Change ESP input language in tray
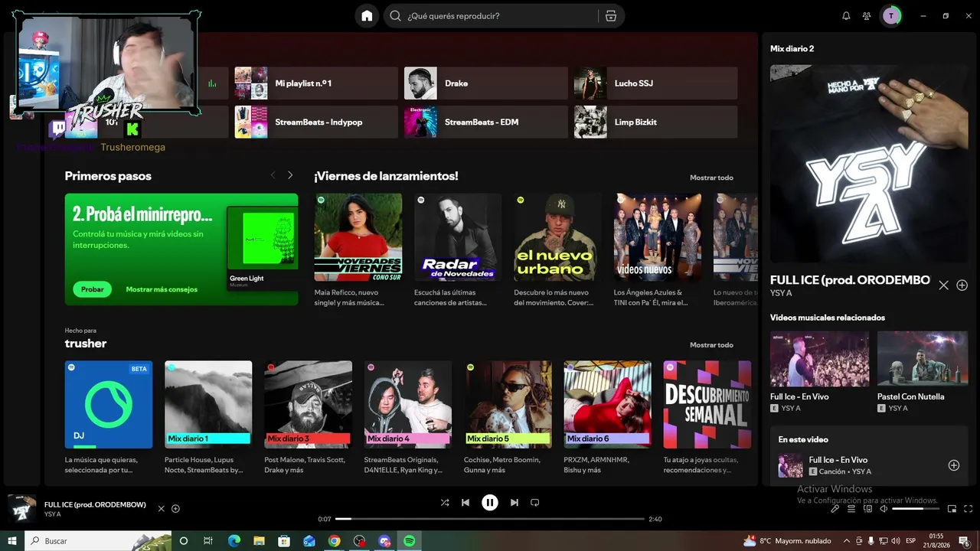980x551 pixels. coord(910,541)
